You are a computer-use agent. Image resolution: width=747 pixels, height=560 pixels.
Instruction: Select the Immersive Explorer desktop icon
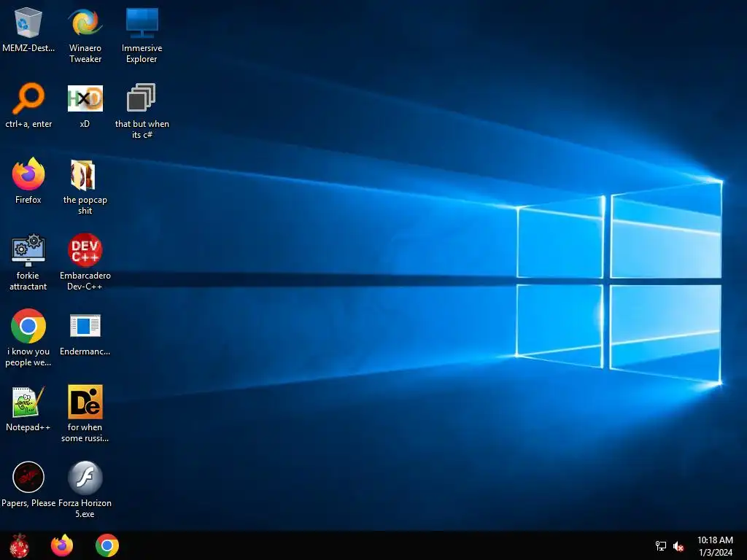(x=142, y=23)
